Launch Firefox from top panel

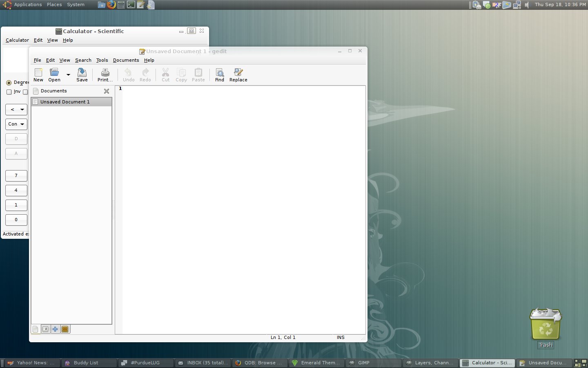111,5
